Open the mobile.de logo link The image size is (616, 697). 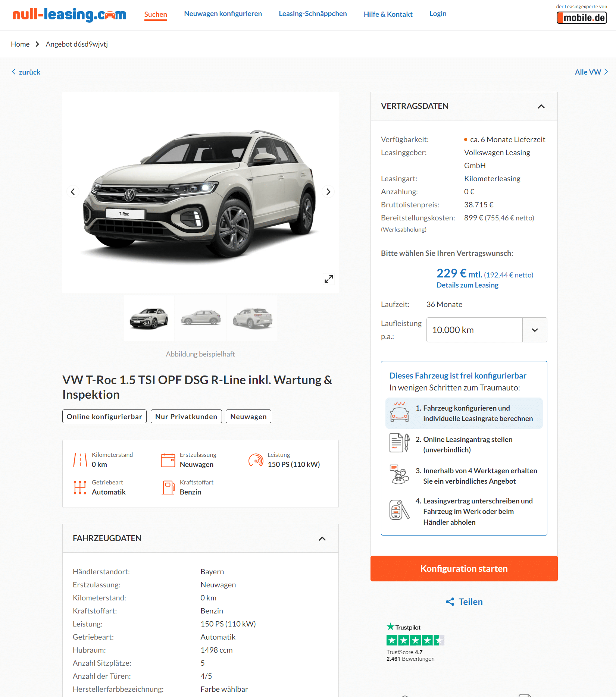tap(582, 18)
